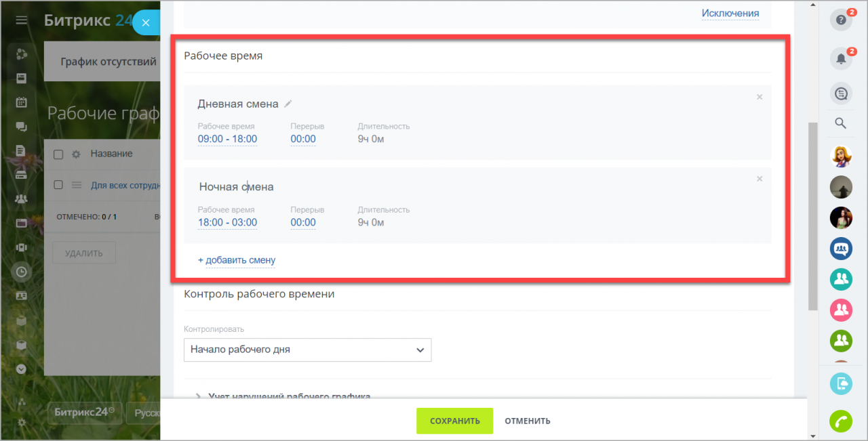Open the sitemap icon in left sidebar

pos(22,402)
